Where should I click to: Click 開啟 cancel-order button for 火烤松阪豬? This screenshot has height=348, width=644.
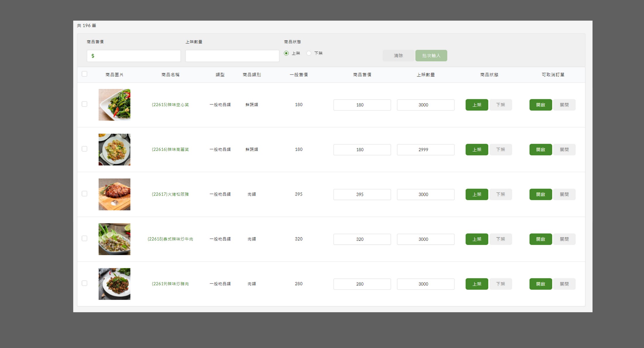541,194
